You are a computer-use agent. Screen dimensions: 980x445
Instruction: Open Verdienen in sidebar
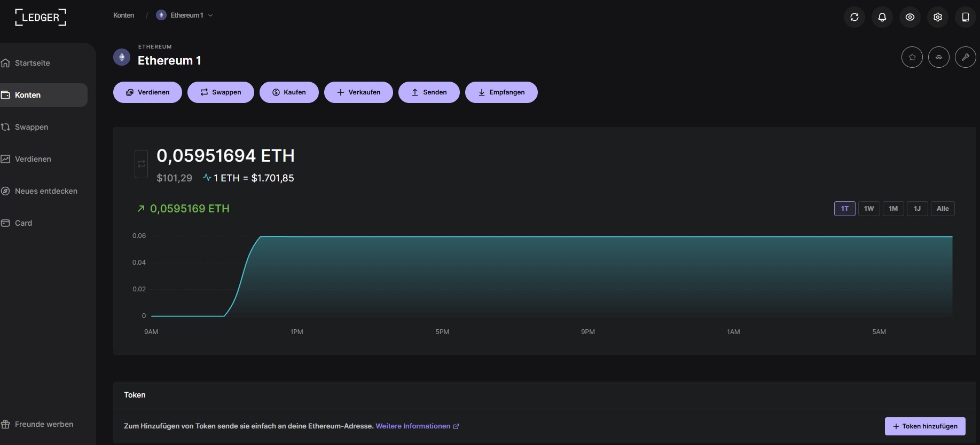pyautogui.click(x=44, y=159)
